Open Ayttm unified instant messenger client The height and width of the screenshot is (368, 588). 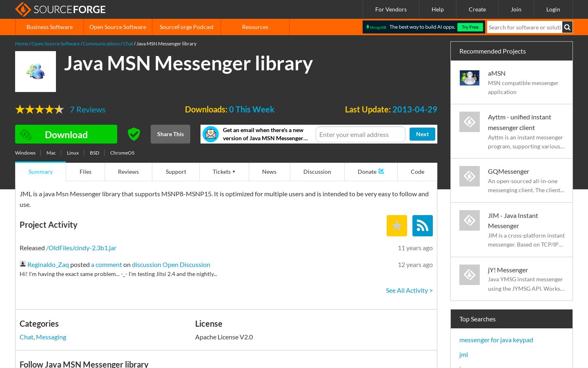coord(519,122)
